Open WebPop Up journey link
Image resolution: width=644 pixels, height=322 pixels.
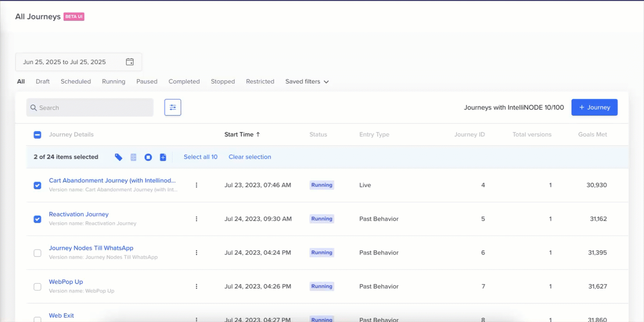pyautogui.click(x=66, y=282)
